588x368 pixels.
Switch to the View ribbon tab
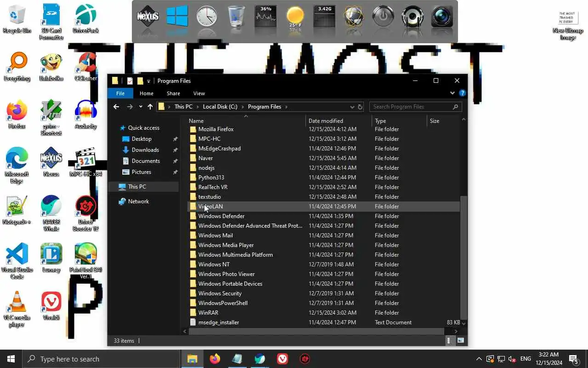pyautogui.click(x=199, y=93)
